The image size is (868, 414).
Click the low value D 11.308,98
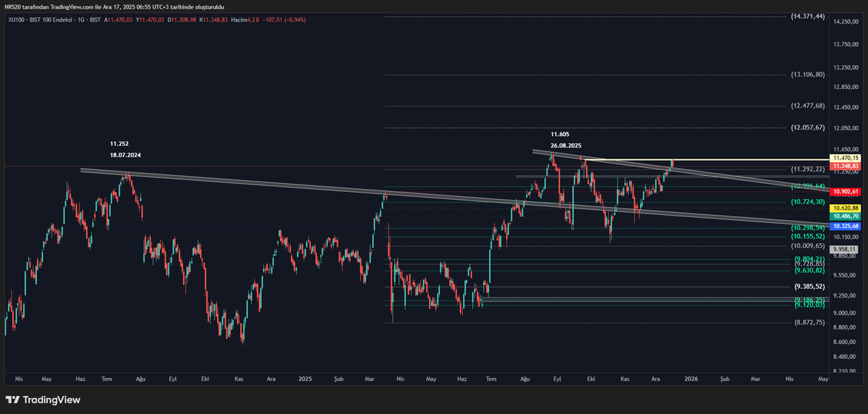click(182, 20)
